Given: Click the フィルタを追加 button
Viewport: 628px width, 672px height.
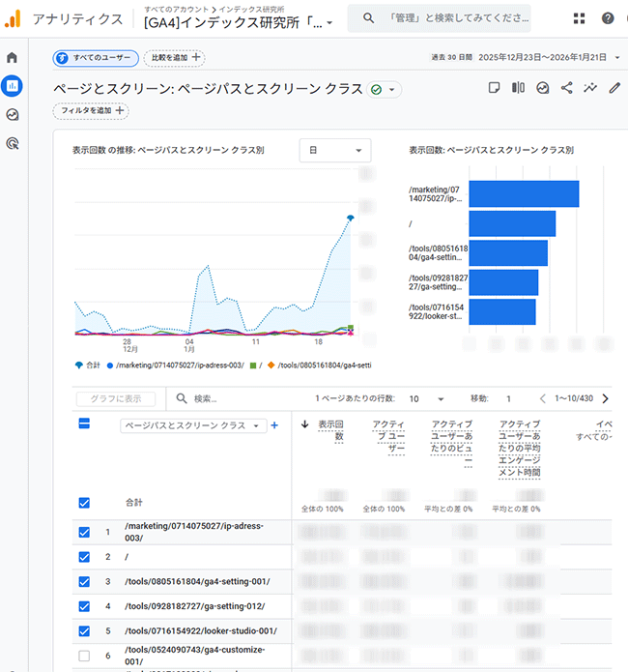Looking at the screenshot, I should pyautogui.click(x=92, y=111).
